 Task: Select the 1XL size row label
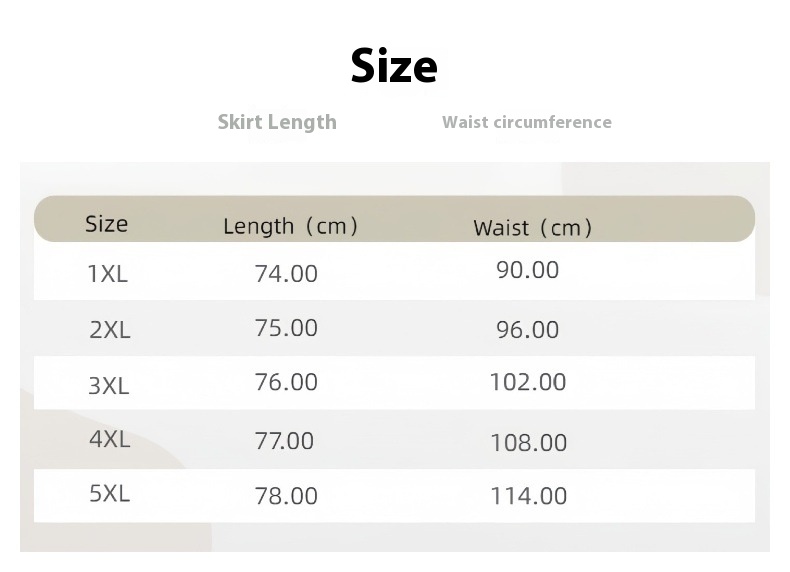108,273
